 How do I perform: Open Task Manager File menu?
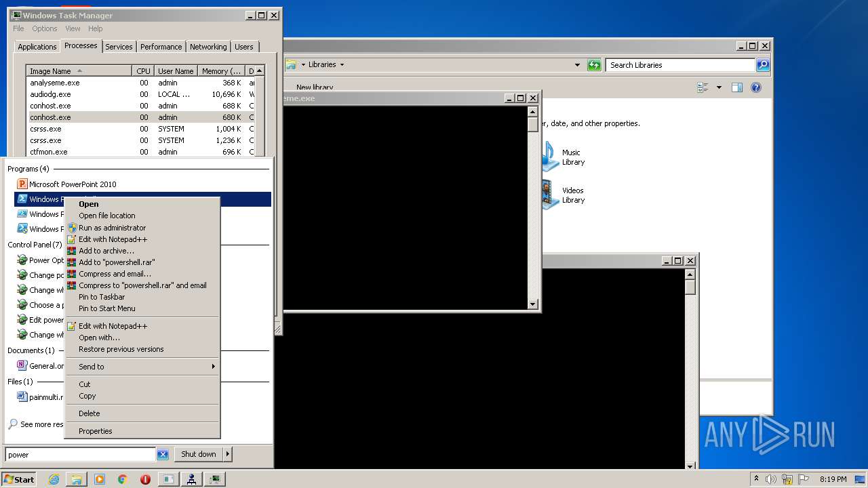coord(18,28)
